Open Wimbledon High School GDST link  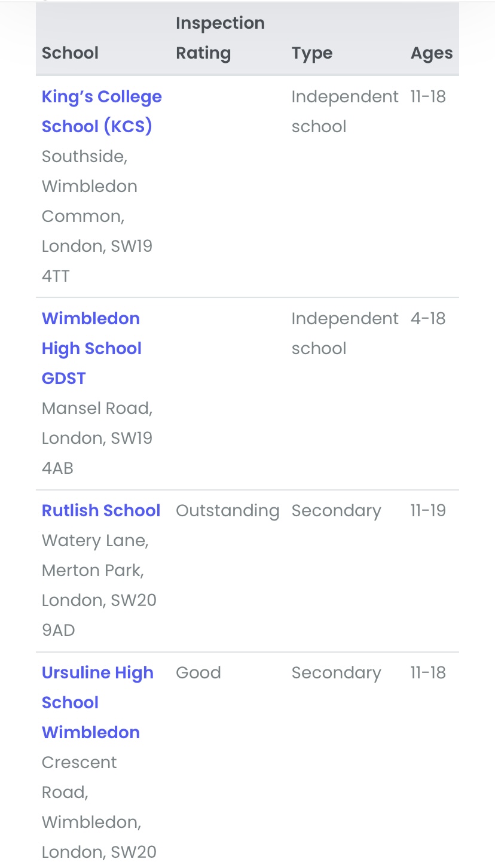point(91,348)
